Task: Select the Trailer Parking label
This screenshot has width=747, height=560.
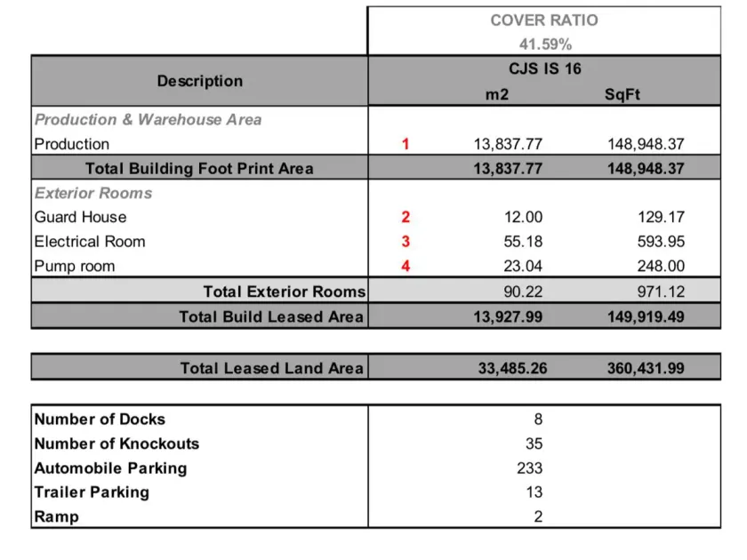Action: pyautogui.click(x=92, y=492)
